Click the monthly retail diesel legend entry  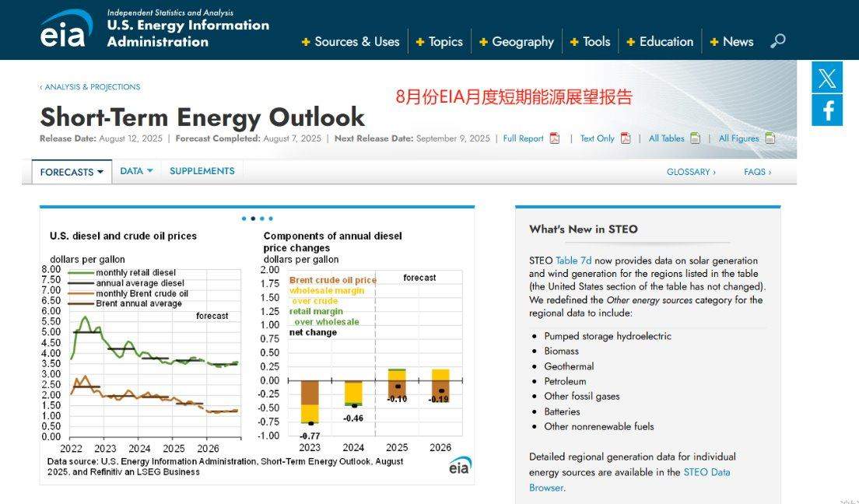click(x=121, y=272)
